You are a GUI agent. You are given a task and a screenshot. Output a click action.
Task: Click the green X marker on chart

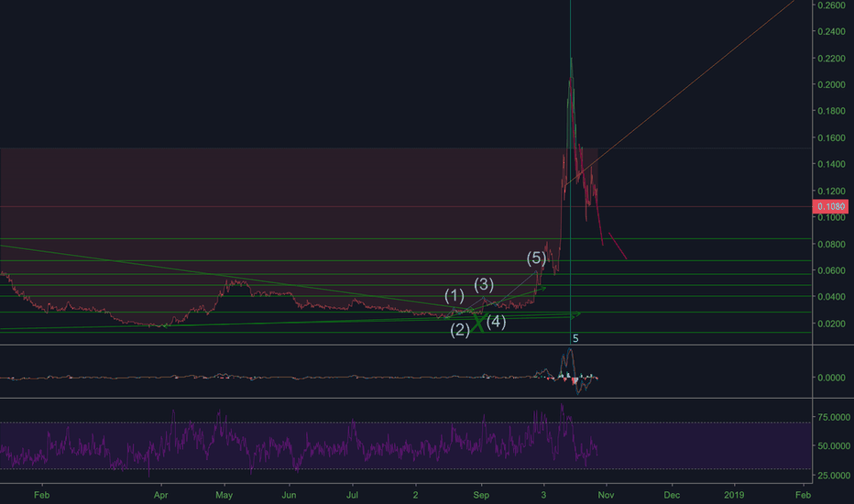tap(477, 322)
